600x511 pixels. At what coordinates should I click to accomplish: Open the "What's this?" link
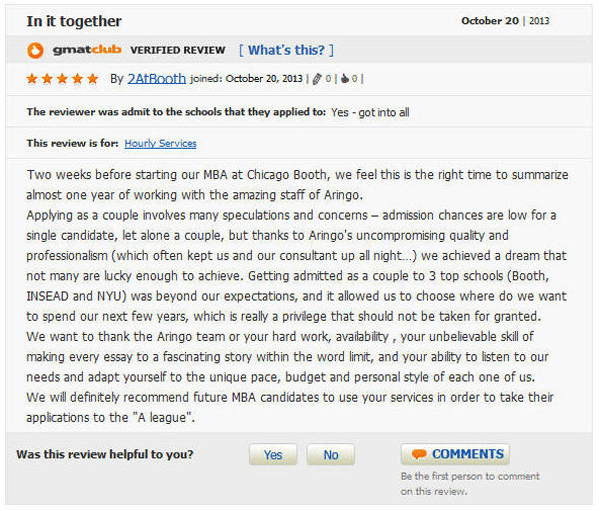click(286, 50)
